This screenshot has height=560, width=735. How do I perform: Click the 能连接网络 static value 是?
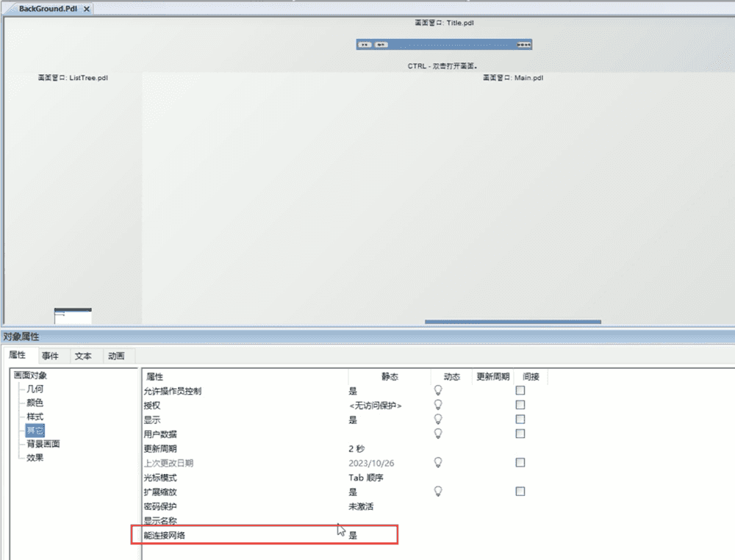click(353, 535)
